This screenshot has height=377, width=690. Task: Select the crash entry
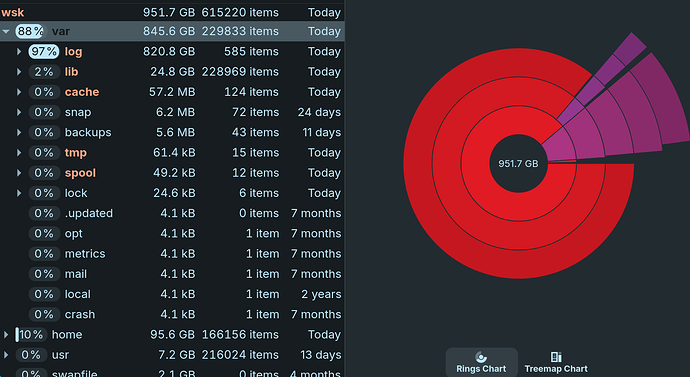(80, 315)
